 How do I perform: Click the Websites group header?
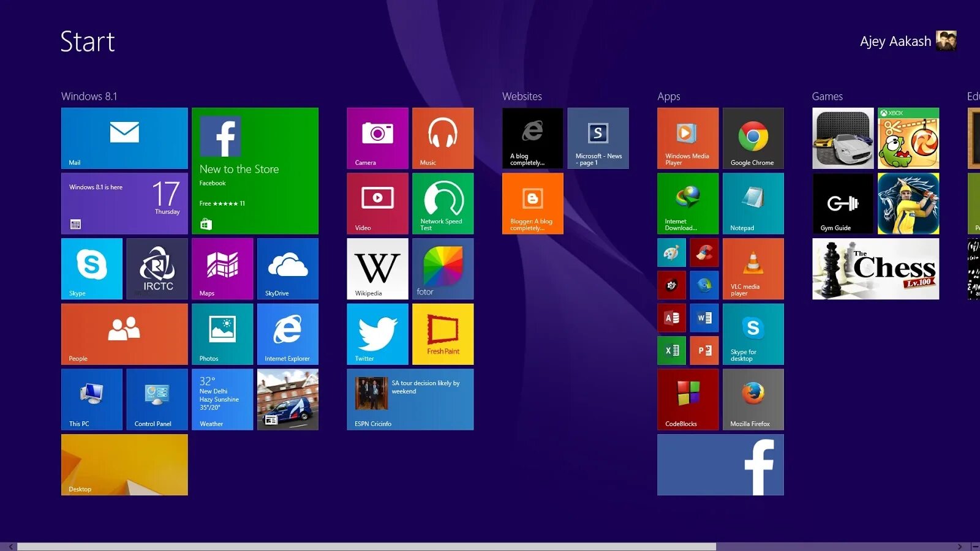coord(522,96)
